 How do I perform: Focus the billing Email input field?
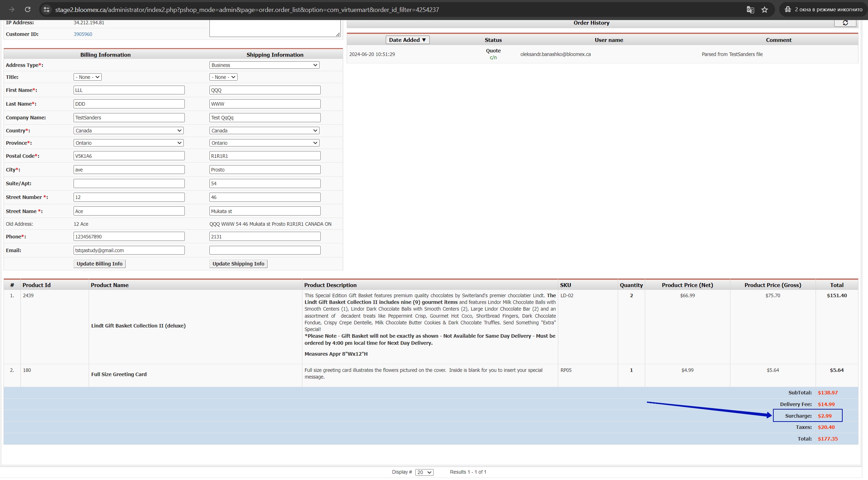pyautogui.click(x=129, y=250)
